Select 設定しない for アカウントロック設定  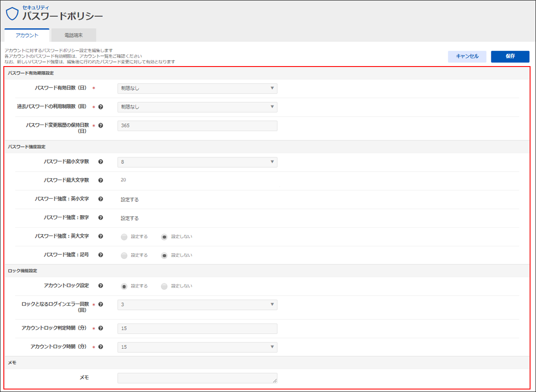tap(164, 286)
